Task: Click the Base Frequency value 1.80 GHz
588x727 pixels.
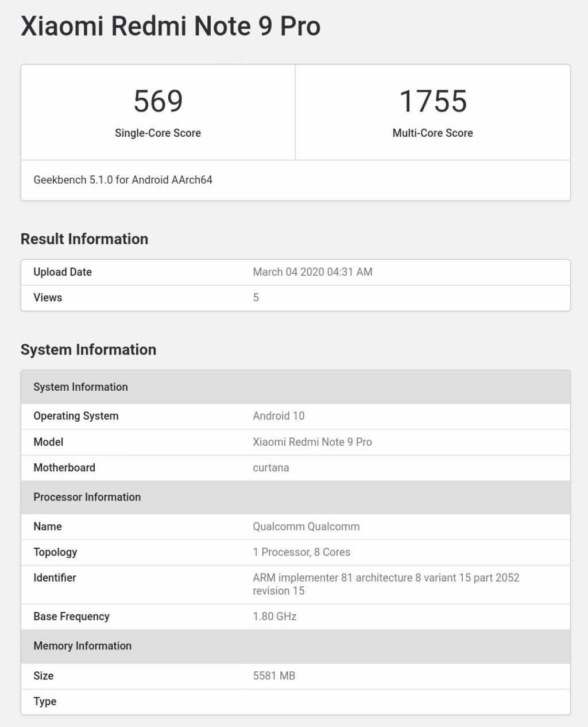Action: [274, 616]
